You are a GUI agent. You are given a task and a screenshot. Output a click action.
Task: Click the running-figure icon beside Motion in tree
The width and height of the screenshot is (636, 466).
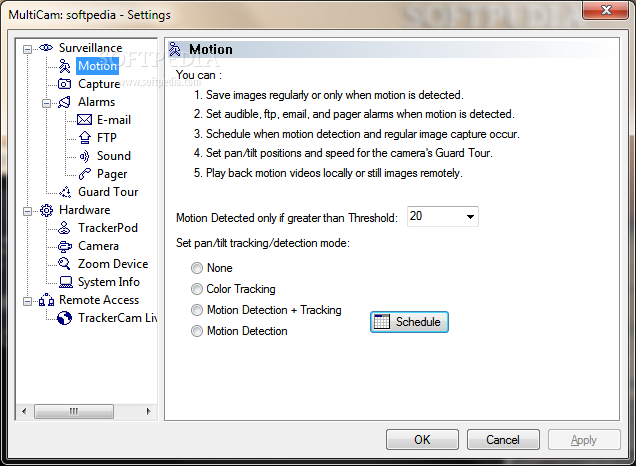point(64,66)
